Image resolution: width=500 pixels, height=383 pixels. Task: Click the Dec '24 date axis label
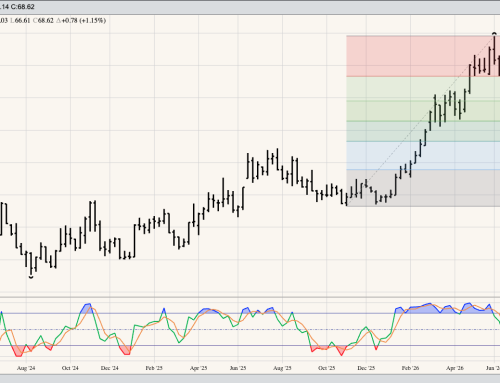(110, 368)
